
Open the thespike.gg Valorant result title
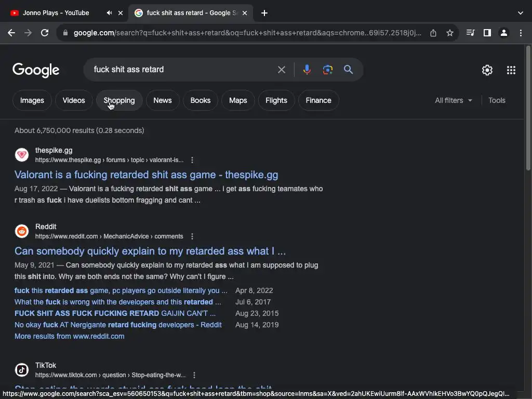point(146,175)
